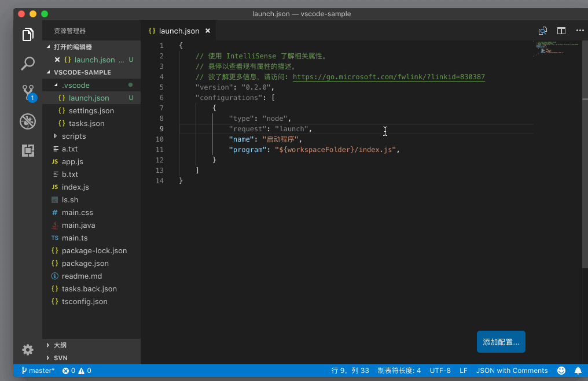
Task: Open package.json in the file tree
Action: point(85,263)
